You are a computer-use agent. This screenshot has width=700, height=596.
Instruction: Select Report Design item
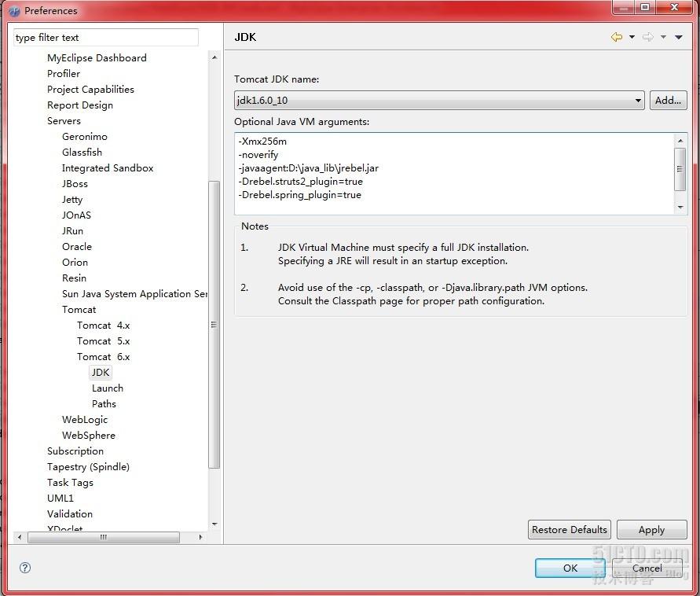coord(80,105)
